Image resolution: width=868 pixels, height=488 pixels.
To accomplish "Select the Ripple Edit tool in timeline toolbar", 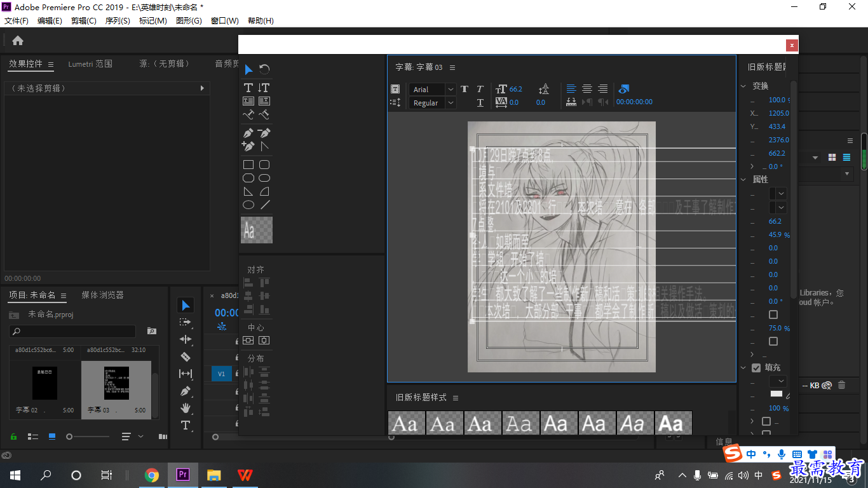I will (186, 339).
